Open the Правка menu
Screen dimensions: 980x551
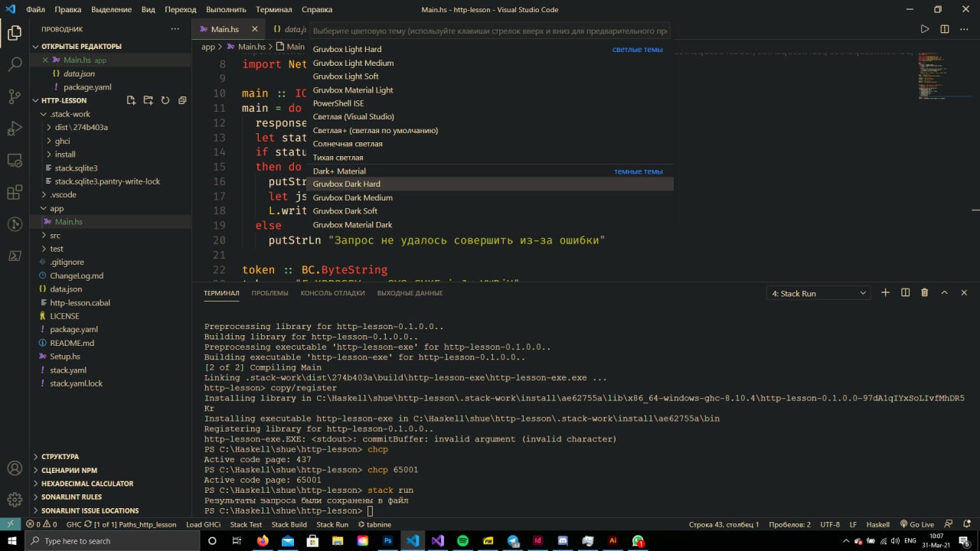[68, 10]
